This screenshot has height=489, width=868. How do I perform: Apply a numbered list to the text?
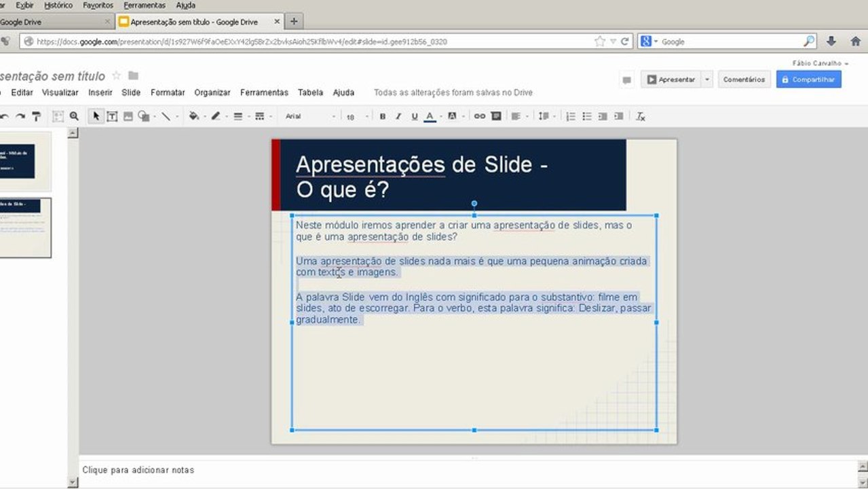(x=571, y=116)
